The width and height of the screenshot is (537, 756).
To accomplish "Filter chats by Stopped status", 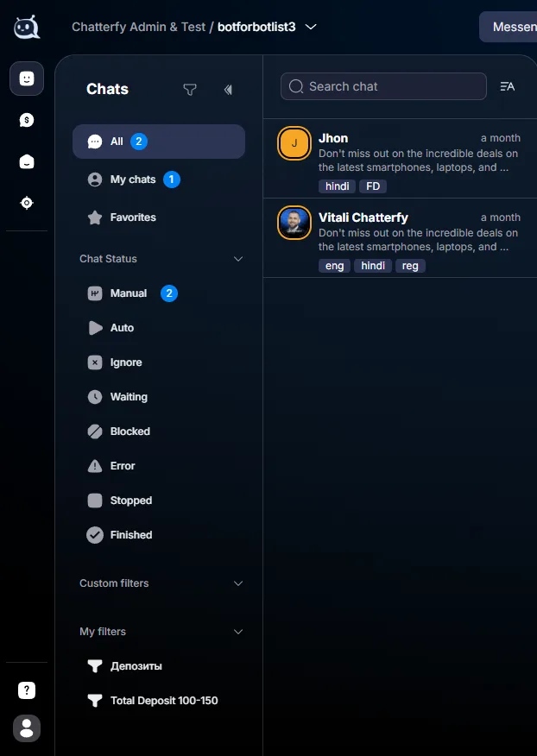I will [x=159, y=501].
